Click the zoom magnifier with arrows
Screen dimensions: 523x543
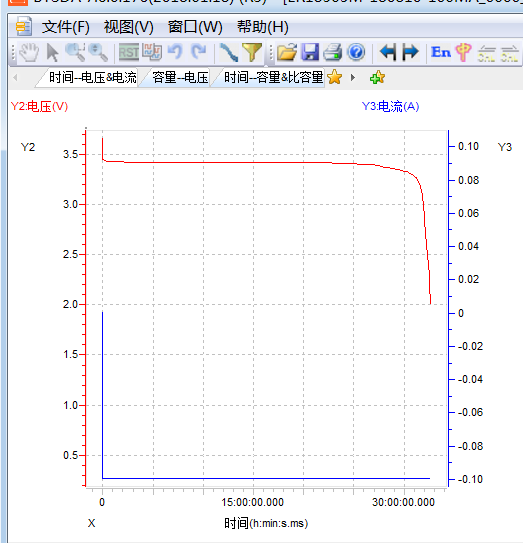pyautogui.click(x=98, y=53)
